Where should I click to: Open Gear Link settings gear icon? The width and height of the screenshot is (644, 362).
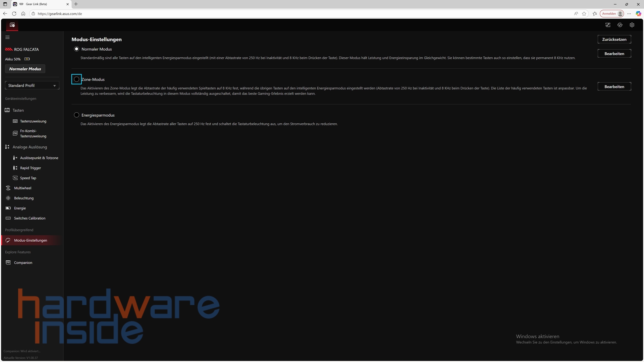click(x=632, y=25)
